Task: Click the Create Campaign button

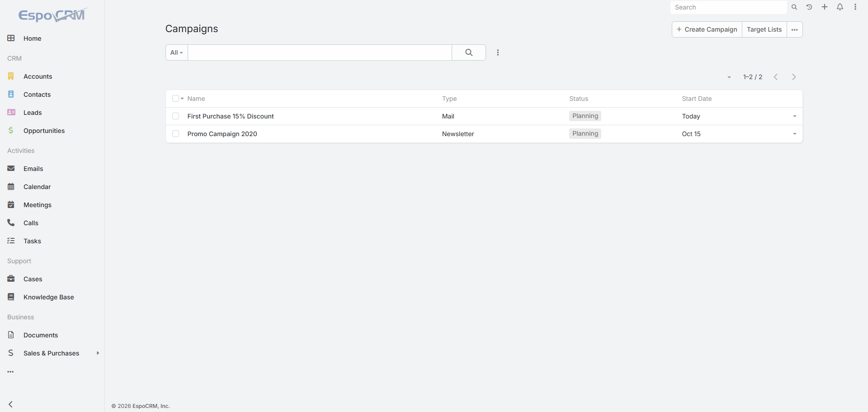Action: (707, 29)
